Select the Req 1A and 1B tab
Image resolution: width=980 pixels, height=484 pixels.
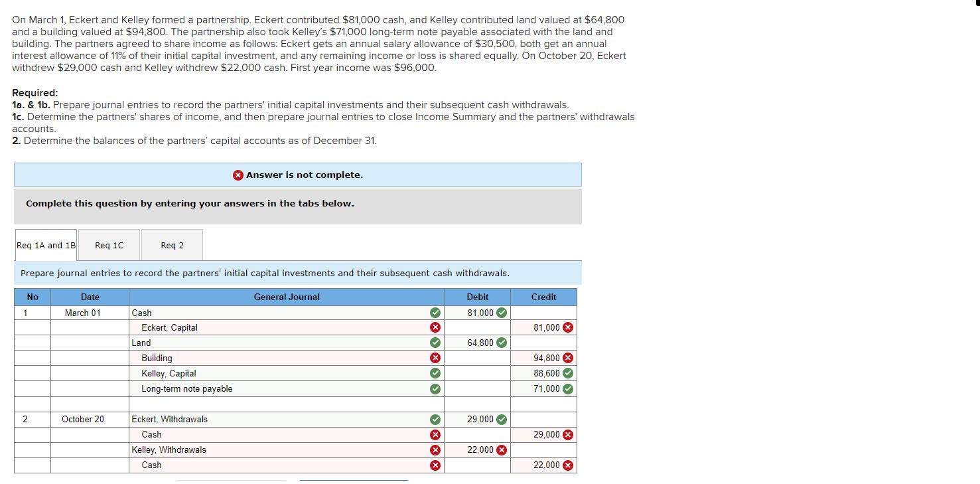point(44,244)
